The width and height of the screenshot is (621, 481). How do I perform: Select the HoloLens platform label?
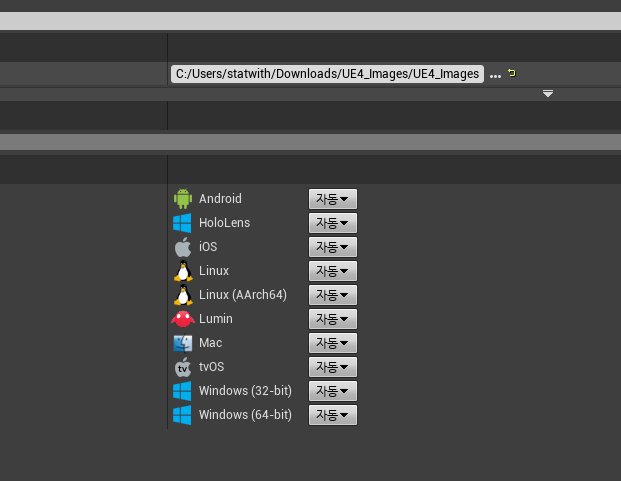click(225, 223)
